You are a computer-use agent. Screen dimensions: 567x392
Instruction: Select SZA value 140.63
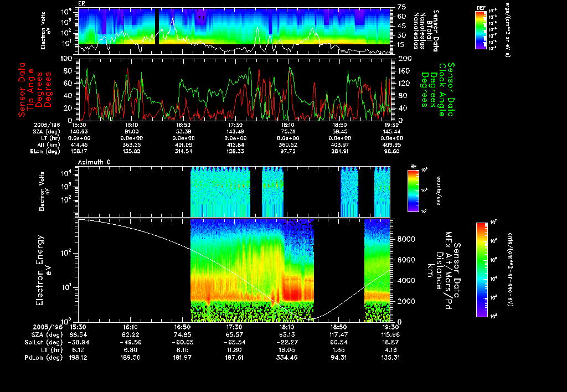80,132
